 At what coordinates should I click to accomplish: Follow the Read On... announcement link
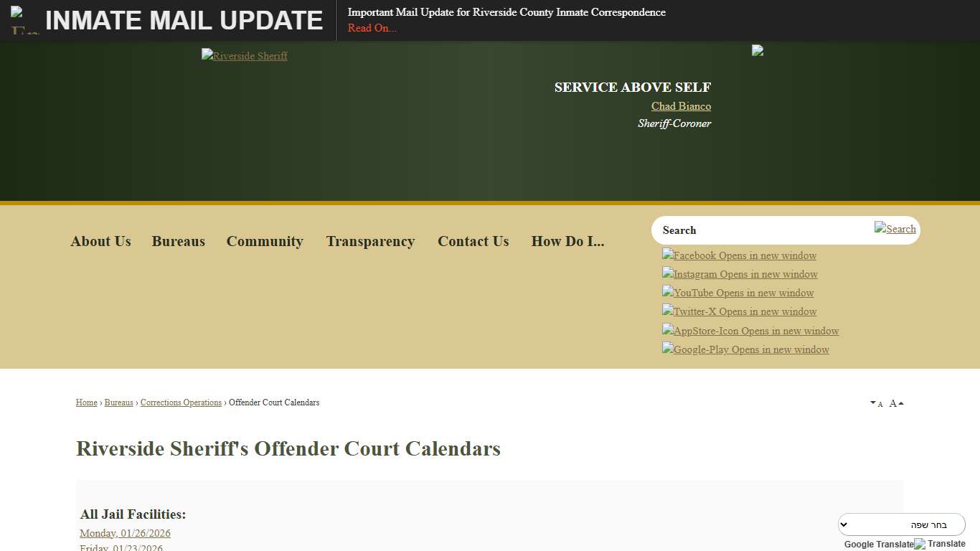372,28
